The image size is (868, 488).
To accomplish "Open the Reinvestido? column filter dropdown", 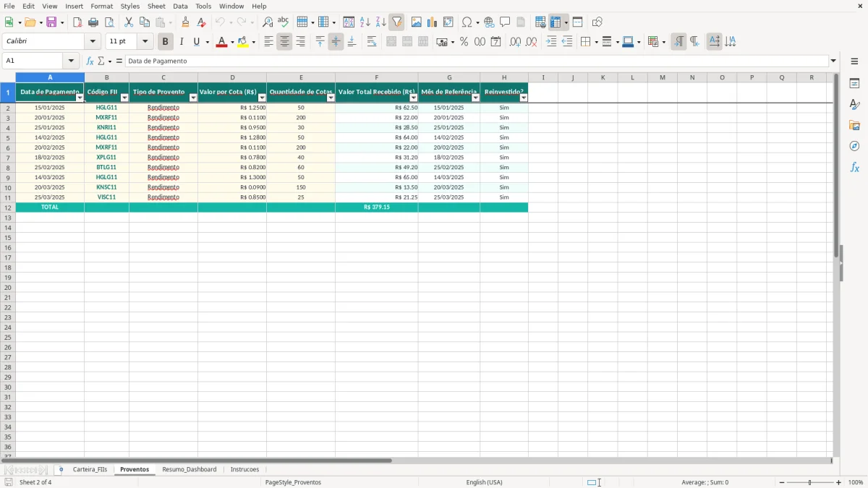I will tap(524, 98).
